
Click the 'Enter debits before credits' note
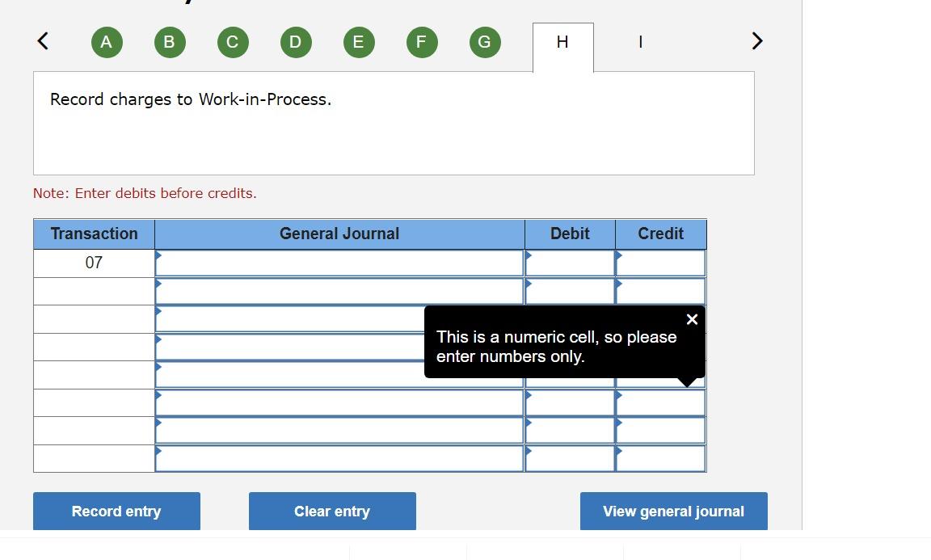click(145, 193)
